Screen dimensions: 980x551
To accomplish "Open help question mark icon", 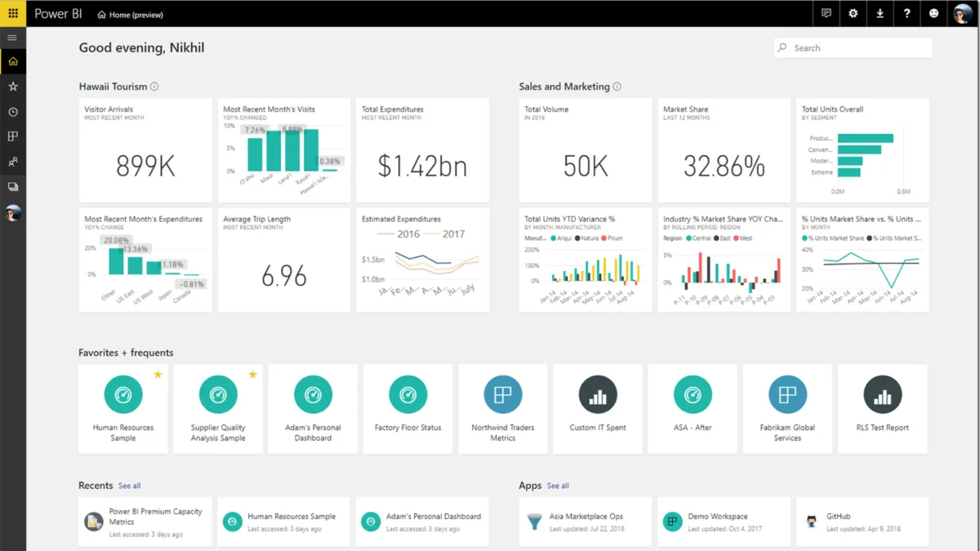I will [x=907, y=13].
